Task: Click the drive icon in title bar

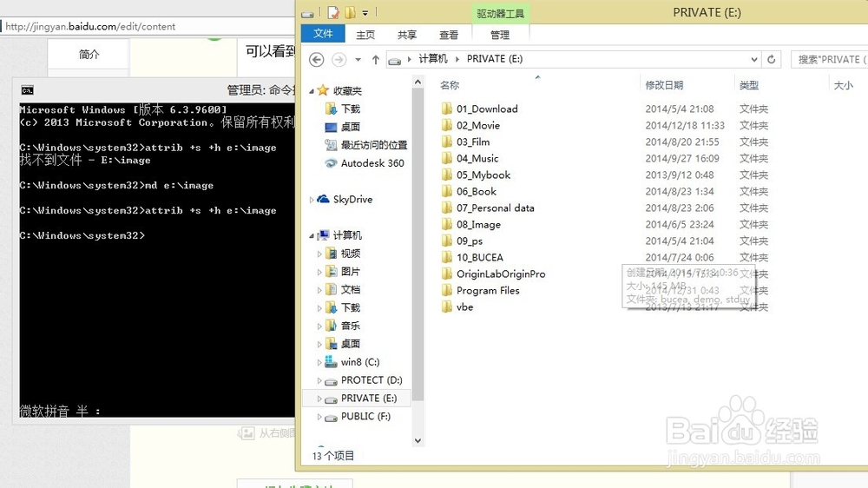Action: coord(308,13)
